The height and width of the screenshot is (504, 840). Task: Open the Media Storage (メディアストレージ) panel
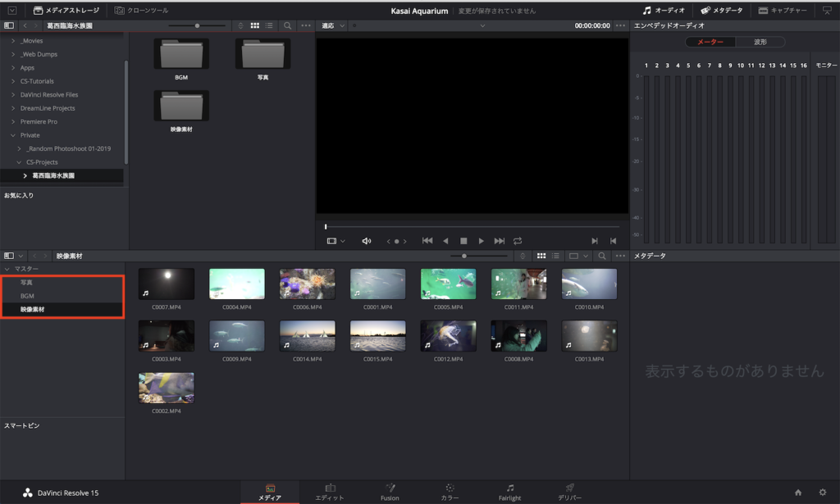(66, 11)
